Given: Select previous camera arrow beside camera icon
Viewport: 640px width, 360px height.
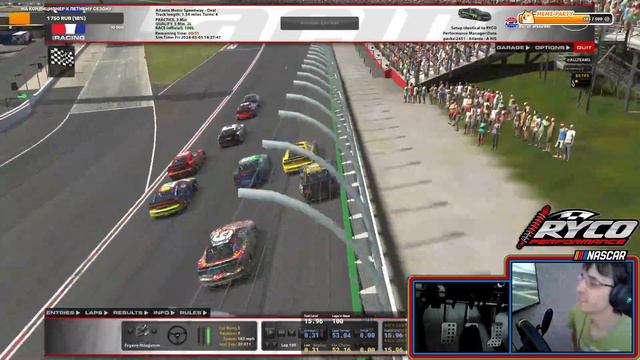Looking at the screenshot, I should pyautogui.click(x=130, y=331).
